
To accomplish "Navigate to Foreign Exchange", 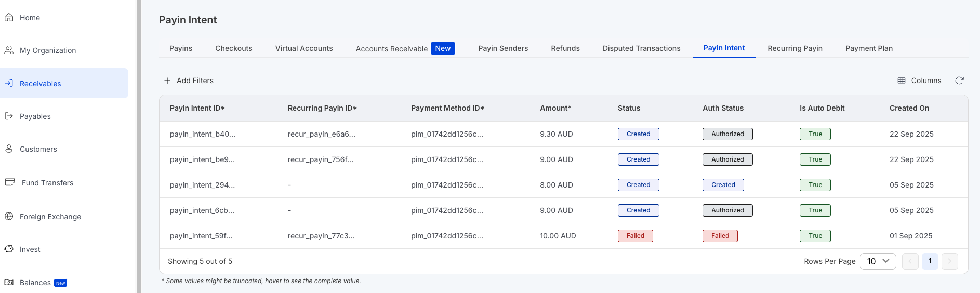I will point(50,217).
